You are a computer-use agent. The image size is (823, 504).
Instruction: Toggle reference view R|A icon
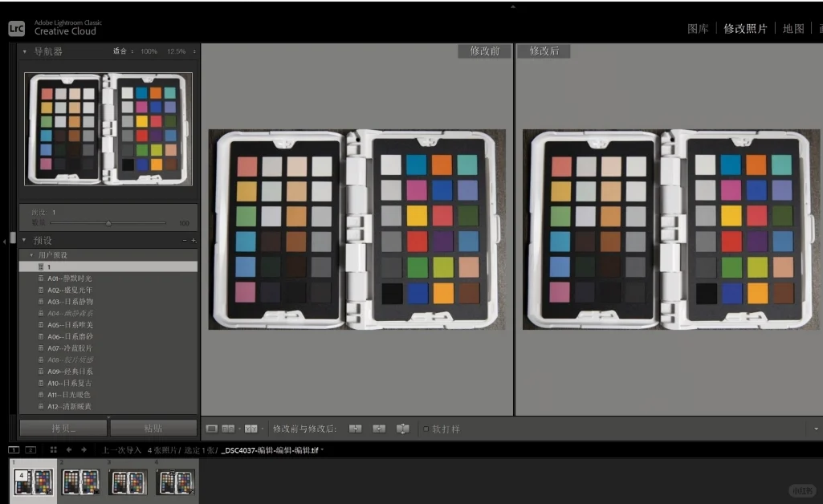[228, 429]
